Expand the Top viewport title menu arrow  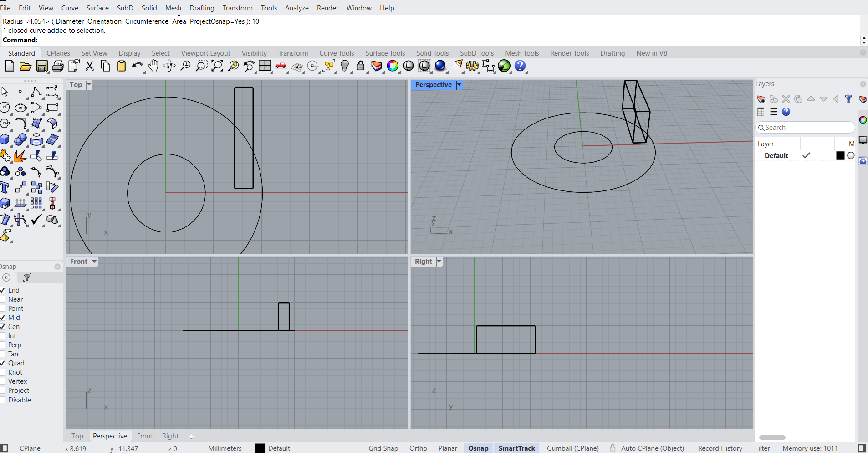pyautogui.click(x=89, y=85)
